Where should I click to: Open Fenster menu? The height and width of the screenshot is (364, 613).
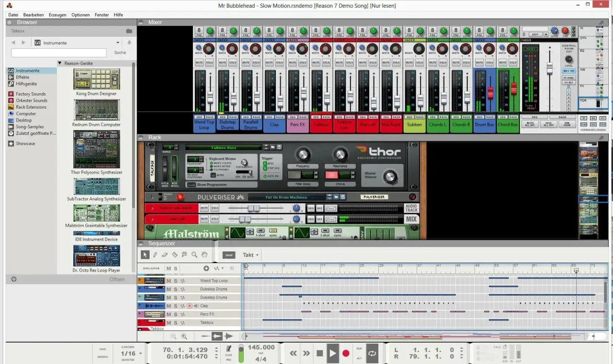click(x=102, y=15)
